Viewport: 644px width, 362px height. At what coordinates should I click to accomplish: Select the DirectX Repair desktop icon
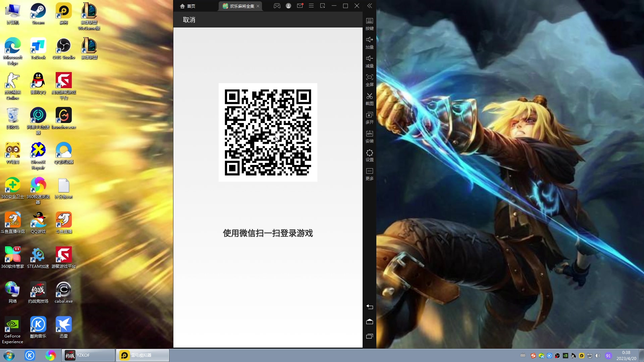pos(38,156)
